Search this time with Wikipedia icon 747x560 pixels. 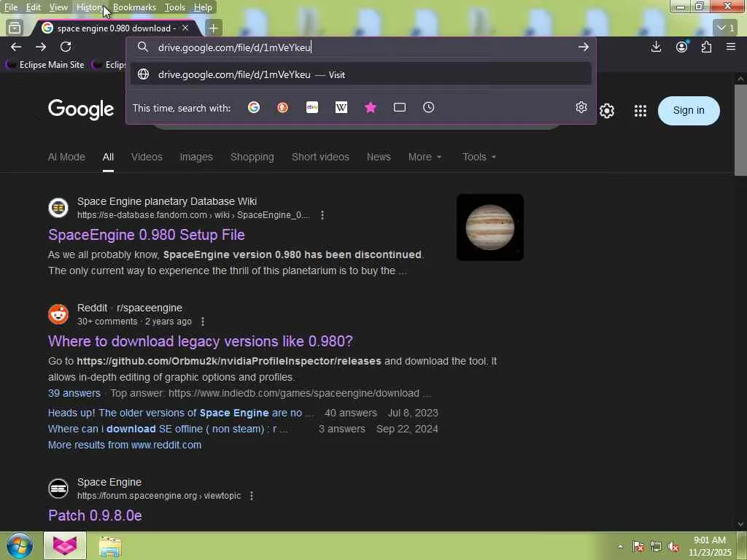coord(341,108)
